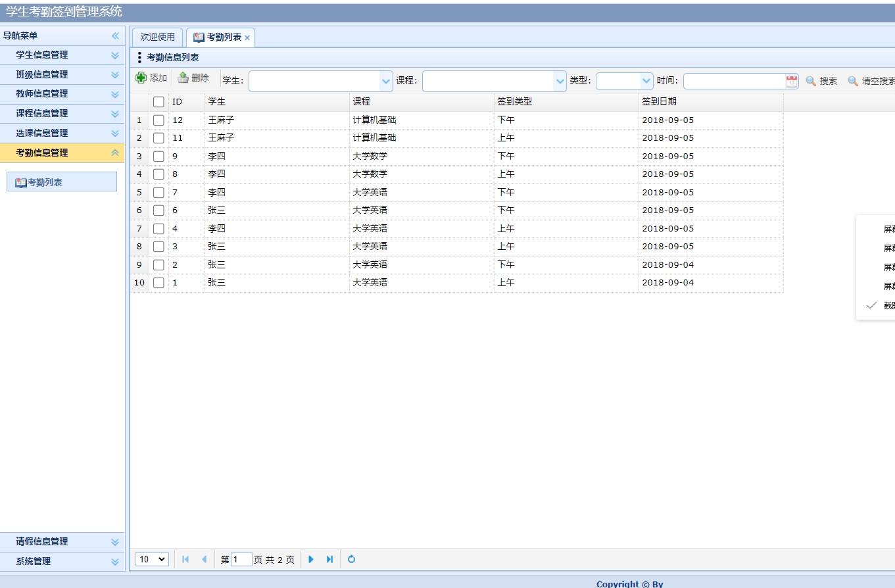Sort by the ID column header
The height and width of the screenshot is (588, 895).
tap(187, 102)
